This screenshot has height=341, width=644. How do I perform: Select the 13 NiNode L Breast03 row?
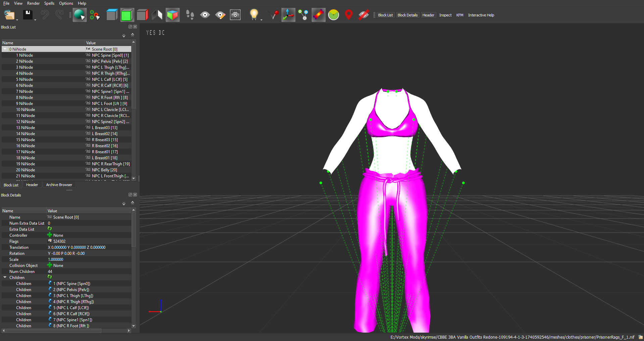coord(66,128)
